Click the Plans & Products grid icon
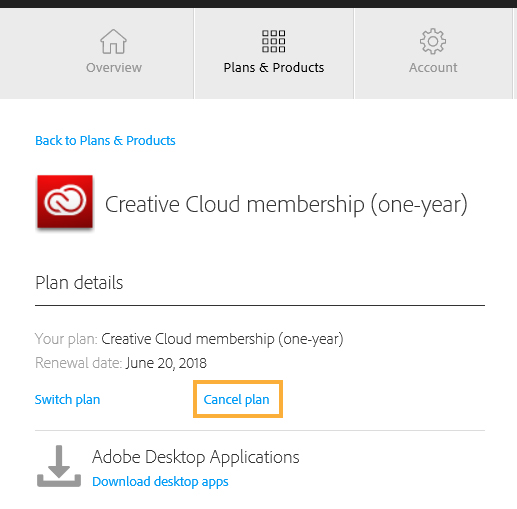 point(273,41)
